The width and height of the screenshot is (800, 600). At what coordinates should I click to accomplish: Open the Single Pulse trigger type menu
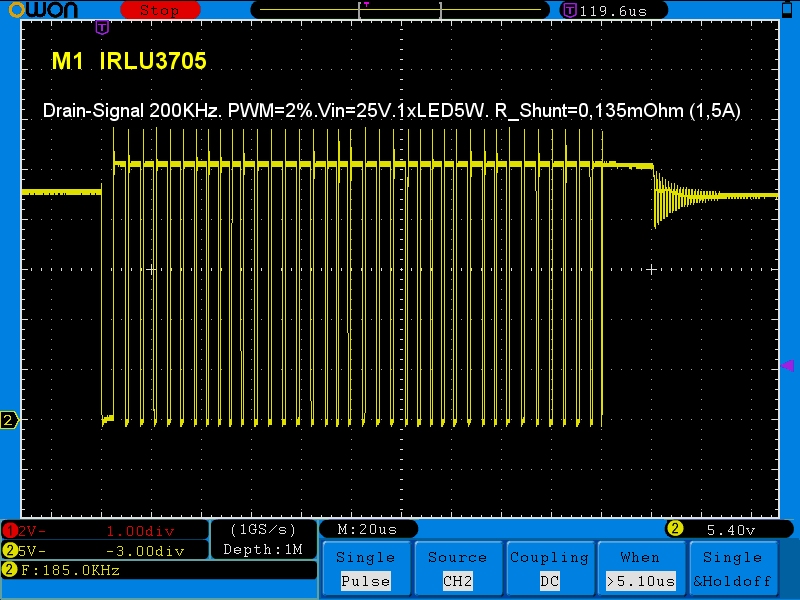pyautogui.click(x=366, y=569)
